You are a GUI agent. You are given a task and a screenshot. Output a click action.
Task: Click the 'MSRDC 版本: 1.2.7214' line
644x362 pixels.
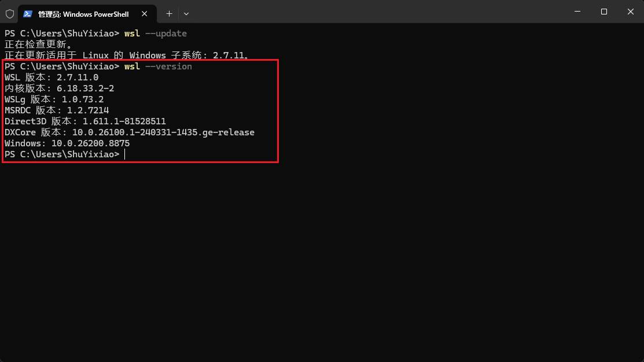tap(57, 110)
